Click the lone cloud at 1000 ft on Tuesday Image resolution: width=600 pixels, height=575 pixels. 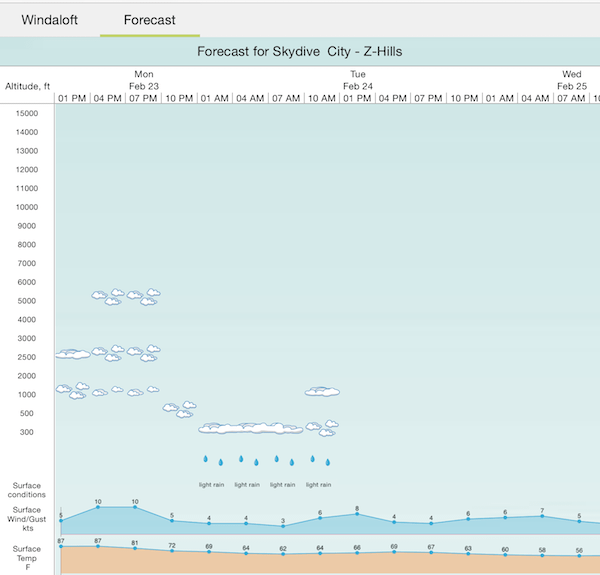(322, 391)
